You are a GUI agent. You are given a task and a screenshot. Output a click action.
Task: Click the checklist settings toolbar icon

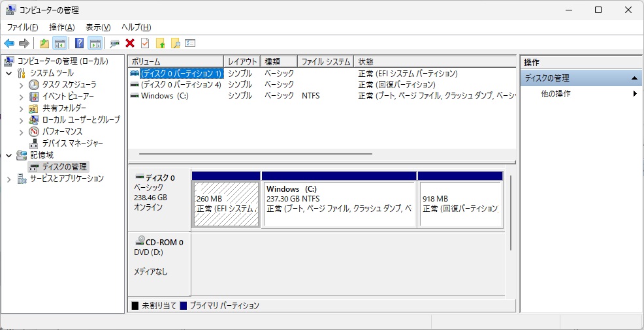pyautogui.click(x=190, y=43)
